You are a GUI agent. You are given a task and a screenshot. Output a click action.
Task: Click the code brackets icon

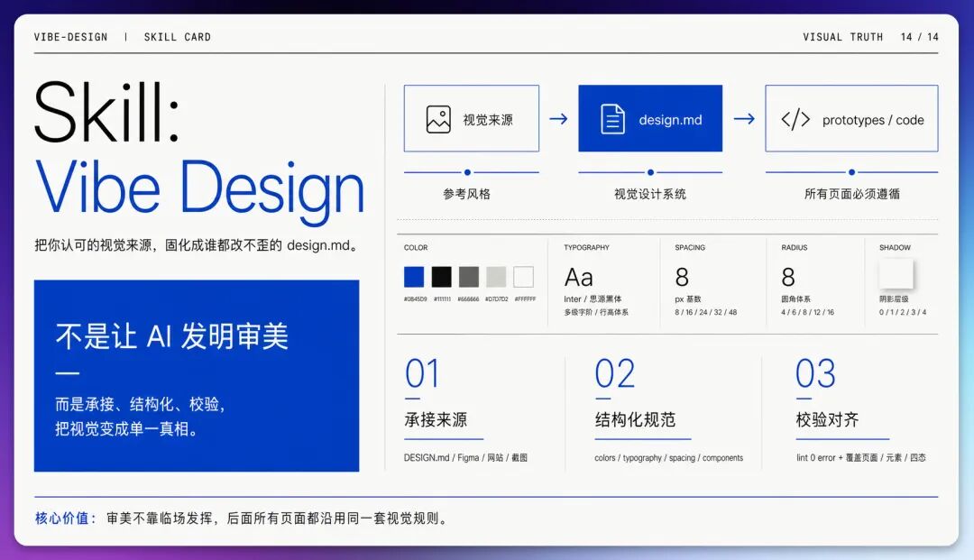795,119
